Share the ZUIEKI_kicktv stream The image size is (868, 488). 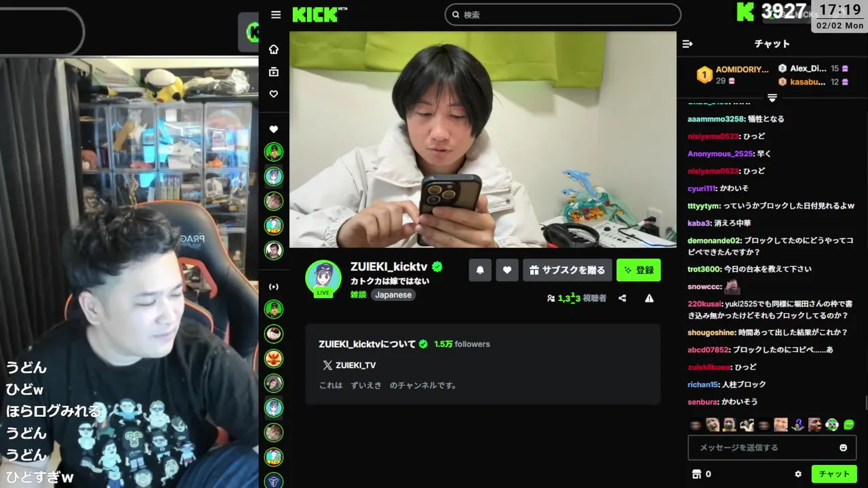point(623,298)
